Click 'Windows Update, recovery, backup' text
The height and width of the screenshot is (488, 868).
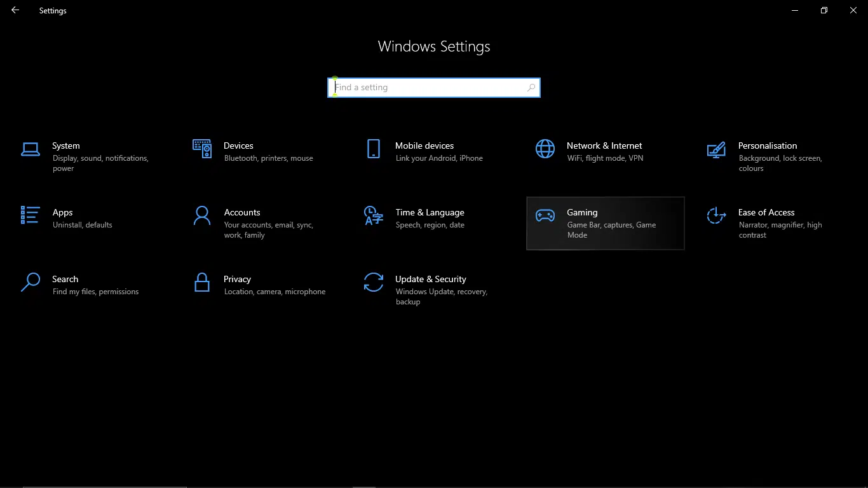pyautogui.click(x=442, y=297)
